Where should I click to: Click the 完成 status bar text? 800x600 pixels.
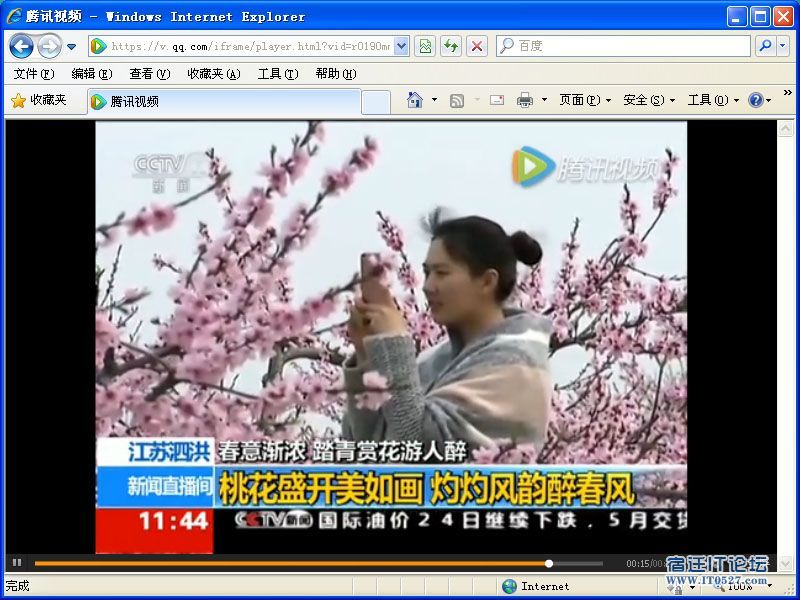click(x=17, y=586)
